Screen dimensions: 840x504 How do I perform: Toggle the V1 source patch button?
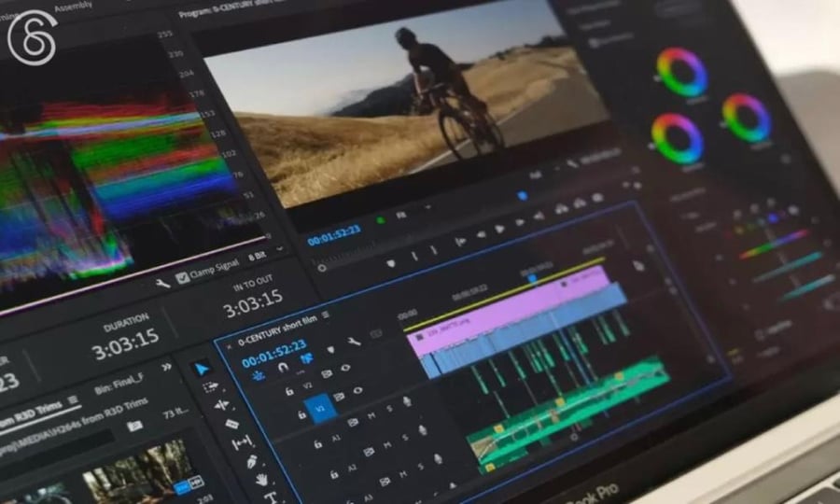point(320,409)
